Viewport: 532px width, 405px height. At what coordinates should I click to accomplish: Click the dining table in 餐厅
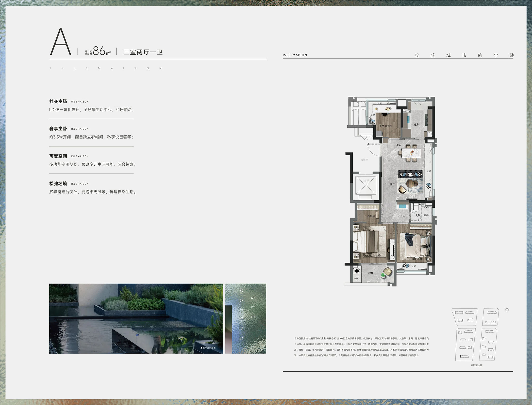[x=411, y=153]
